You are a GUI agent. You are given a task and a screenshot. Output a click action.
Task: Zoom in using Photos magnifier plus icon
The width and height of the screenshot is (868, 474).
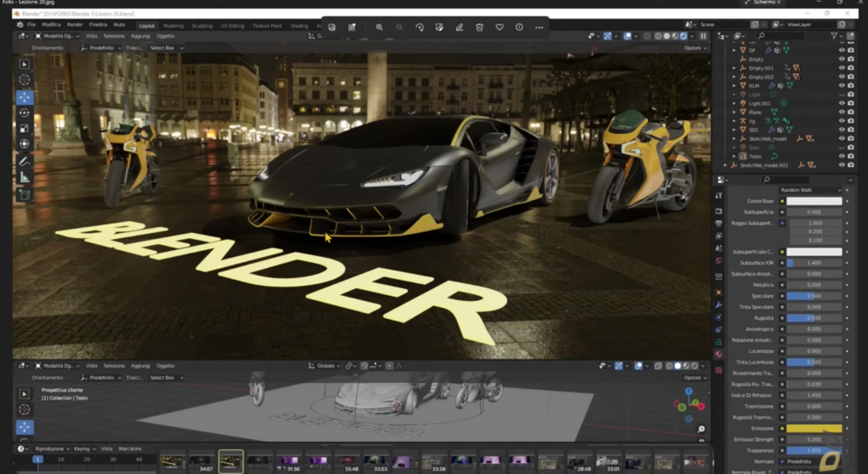379,27
